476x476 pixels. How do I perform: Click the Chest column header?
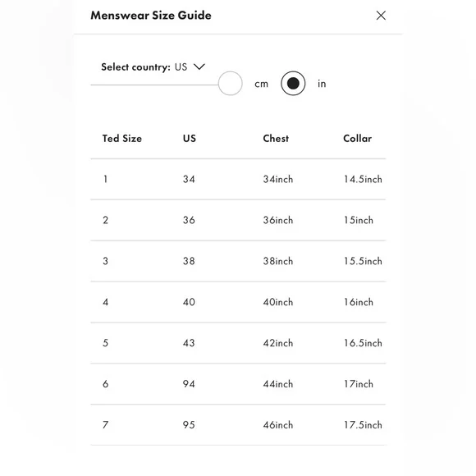tap(276, 139)
